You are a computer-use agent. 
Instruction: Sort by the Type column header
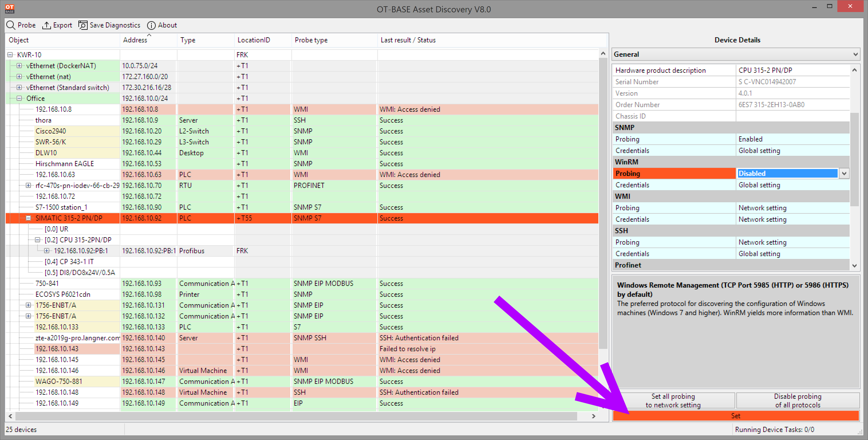pyautogui.click(x=206, y=40)
